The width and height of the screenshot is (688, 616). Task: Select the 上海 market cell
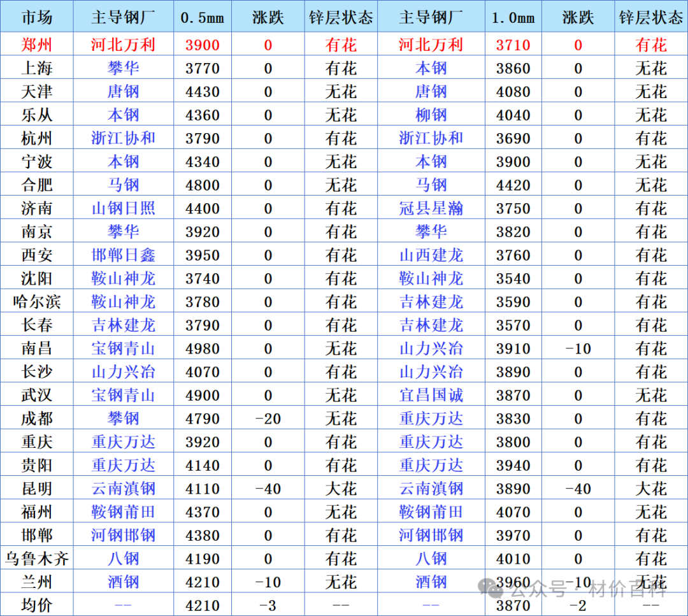[37, 68]
